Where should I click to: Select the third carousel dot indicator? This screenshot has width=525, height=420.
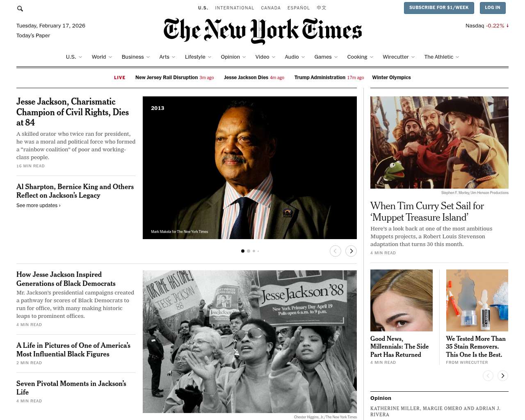tap(254, 251)
